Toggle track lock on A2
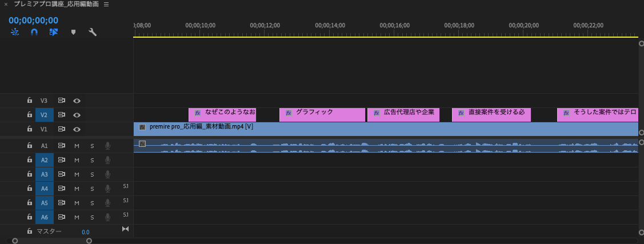Screen dimensions: 644x244 coord(29,160)
